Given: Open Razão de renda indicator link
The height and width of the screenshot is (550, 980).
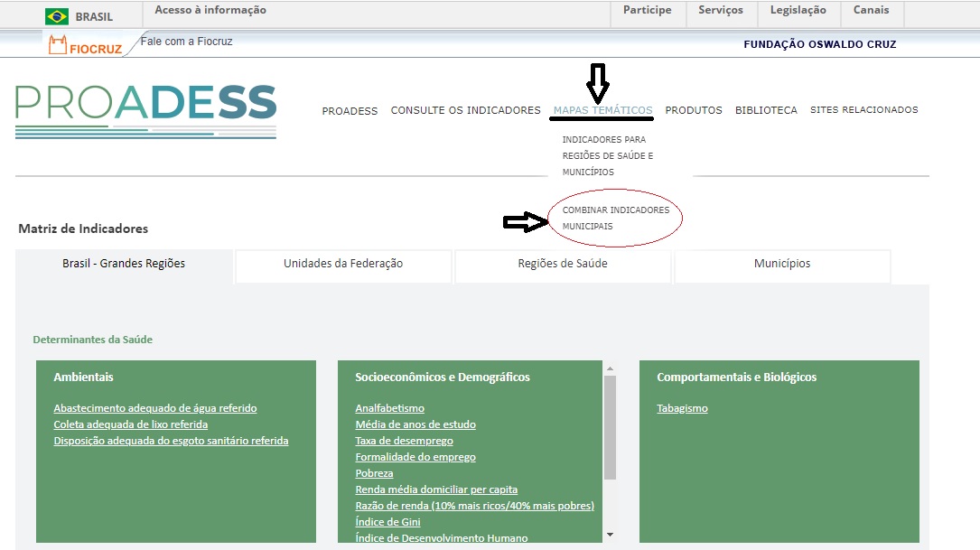Looking at the screenshot, I should pyautogui.click(x=475, y=506).
